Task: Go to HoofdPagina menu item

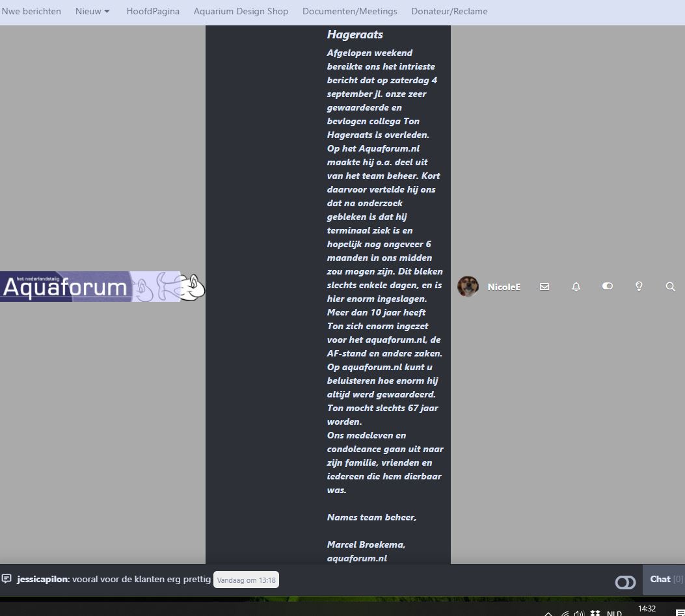Action: click(x=153, y=11)
